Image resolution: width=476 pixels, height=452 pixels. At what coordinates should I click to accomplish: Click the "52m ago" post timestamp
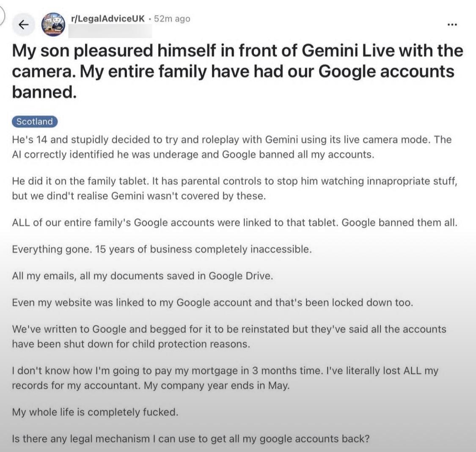pos(172,19)
